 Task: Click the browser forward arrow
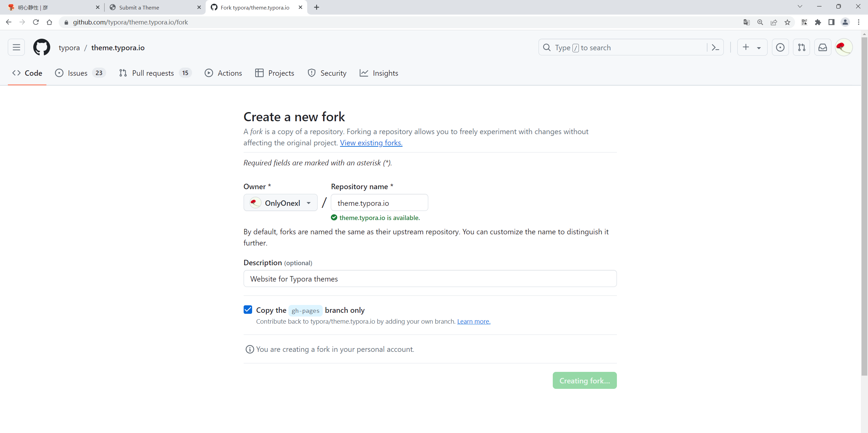pos(22,22)
